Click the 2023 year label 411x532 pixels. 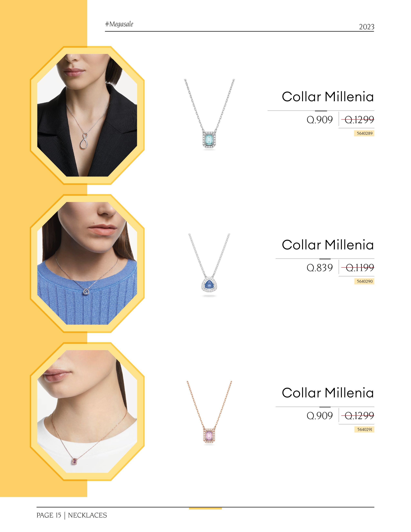click(367, 27)
